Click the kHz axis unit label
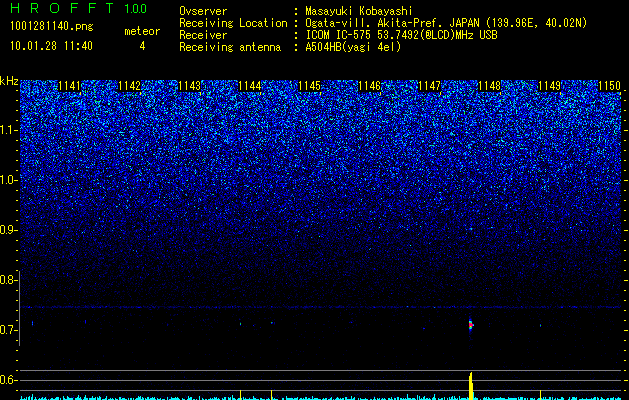 point(9,81)
